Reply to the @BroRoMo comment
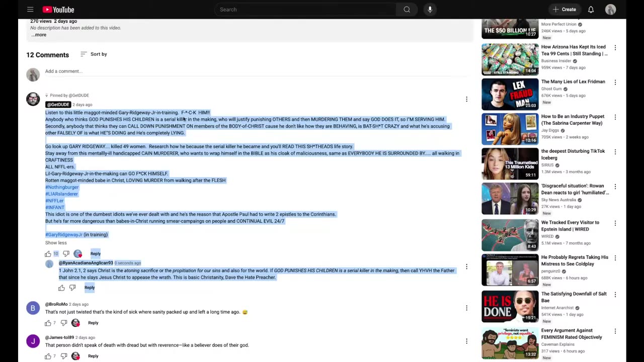644x362 pixels. (93, 323)
